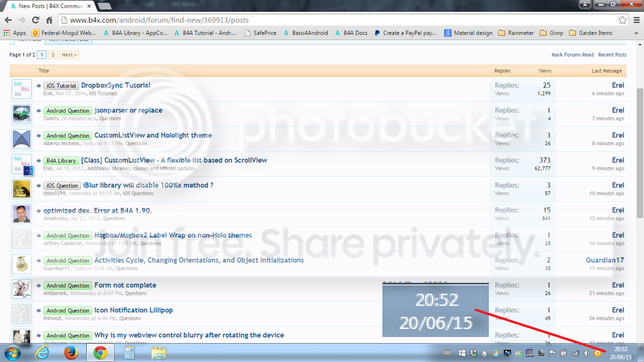Open the B4A Tutorial bookmark
The image size is (644, 362).
[205, 33]
